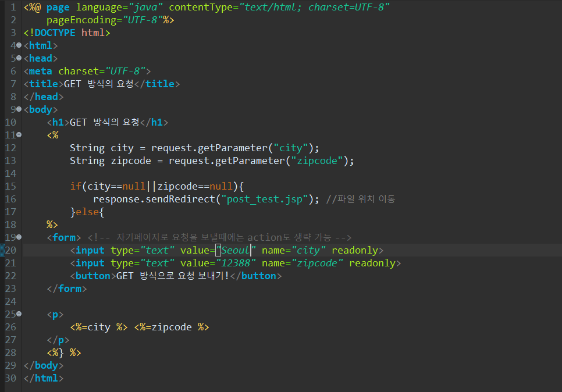This screenshot has width=562, height=392.
Task: Click the <%=zipcode %> expression on line 26
Action: point(171,327)
